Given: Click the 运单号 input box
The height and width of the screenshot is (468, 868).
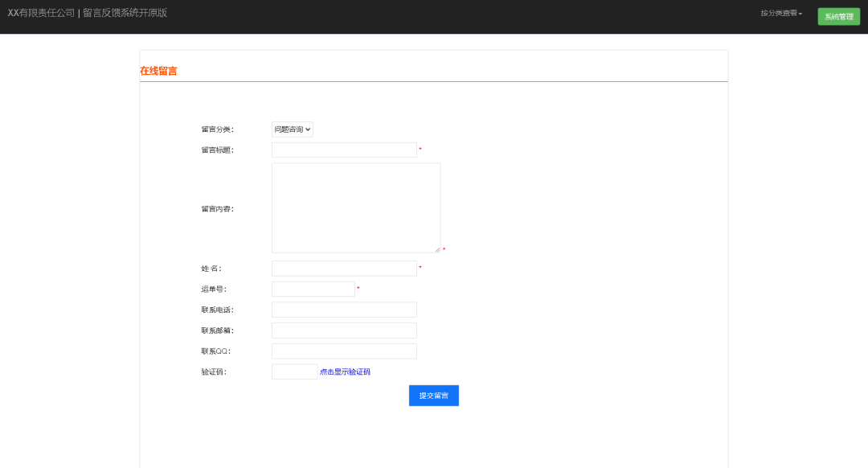Looking at the screenshot, I should tap(313, 289).
